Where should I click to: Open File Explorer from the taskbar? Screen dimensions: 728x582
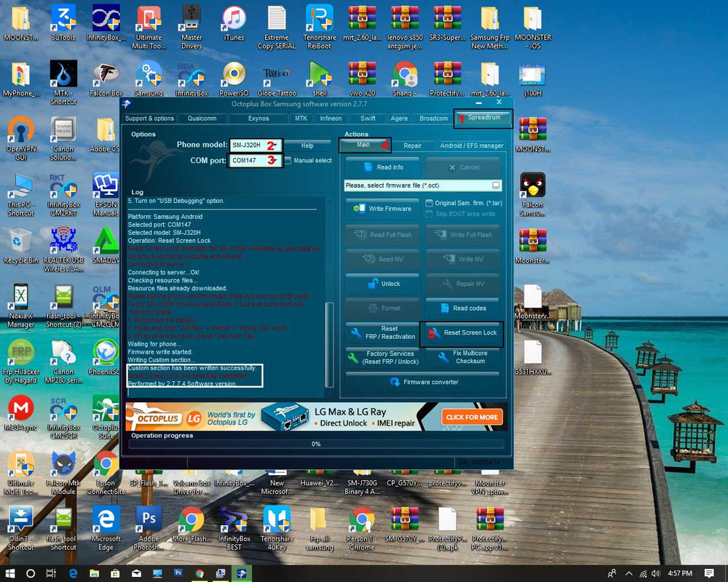[x=94, y=573]
